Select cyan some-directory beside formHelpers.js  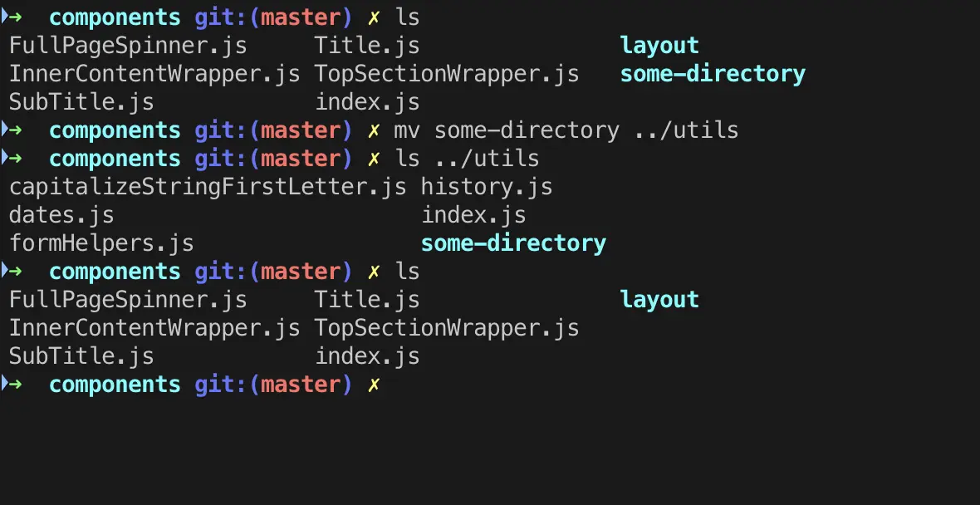coord(514,243)
